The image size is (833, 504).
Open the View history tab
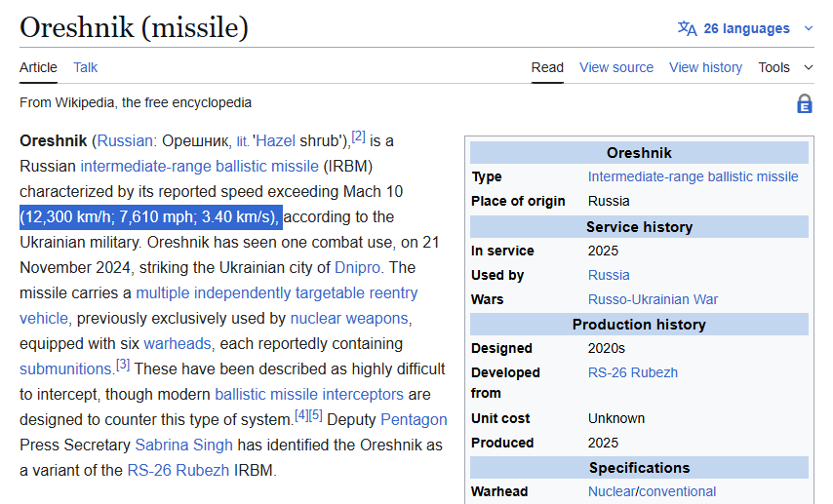[705, 67]
